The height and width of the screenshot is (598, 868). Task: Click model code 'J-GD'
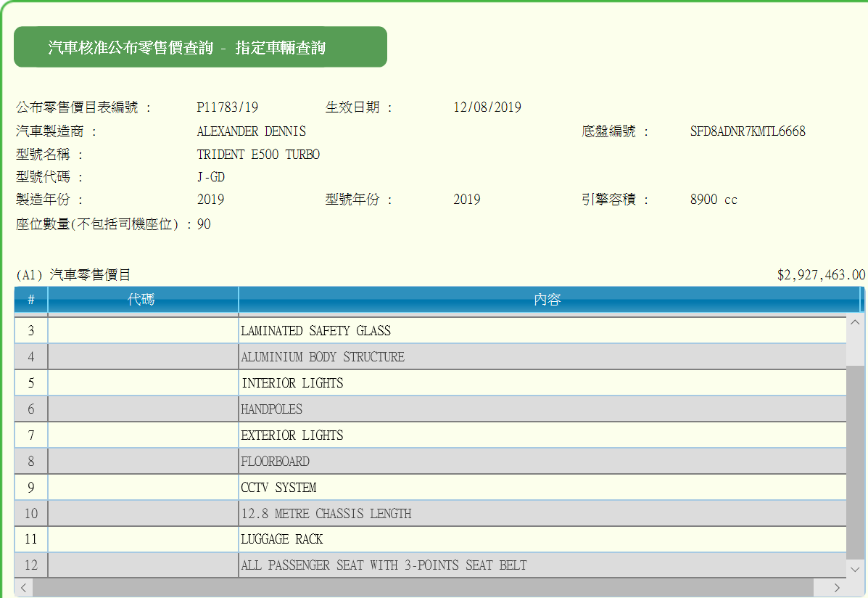pyautogui.click(x=211, y=177)
